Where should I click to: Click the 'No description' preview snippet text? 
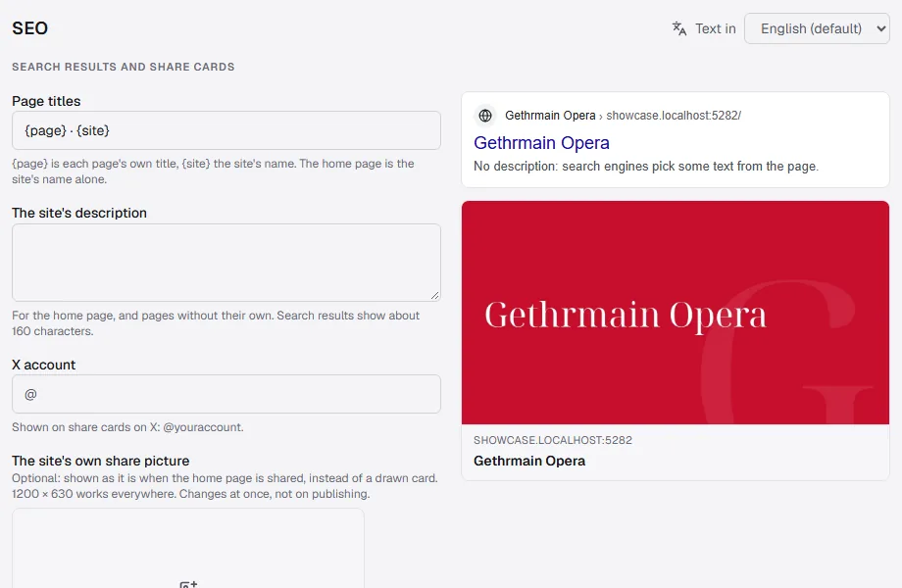point(646,167)
